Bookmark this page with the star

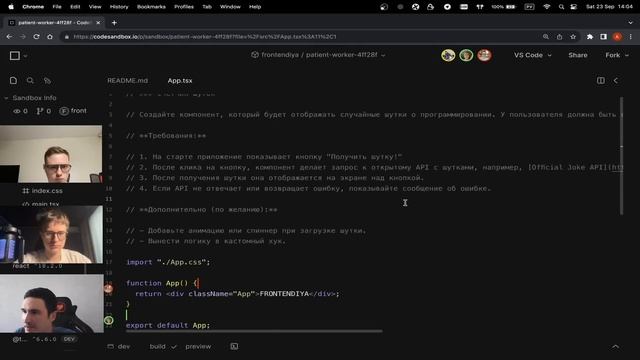point(573,37)
